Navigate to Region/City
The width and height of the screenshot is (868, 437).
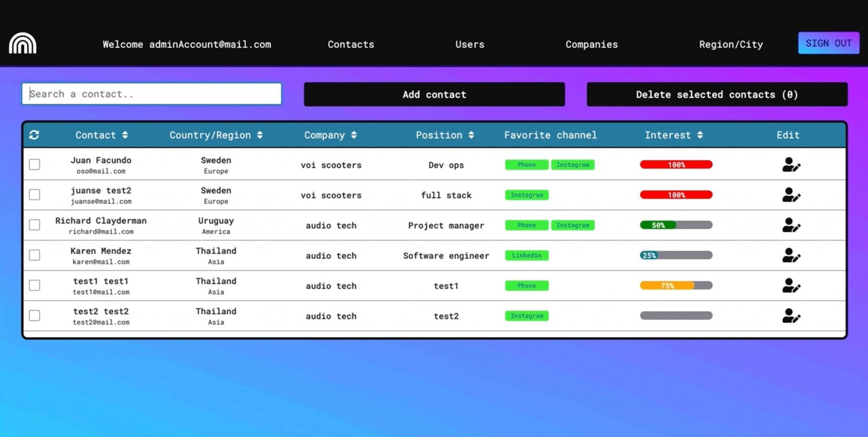click(731, 44)
